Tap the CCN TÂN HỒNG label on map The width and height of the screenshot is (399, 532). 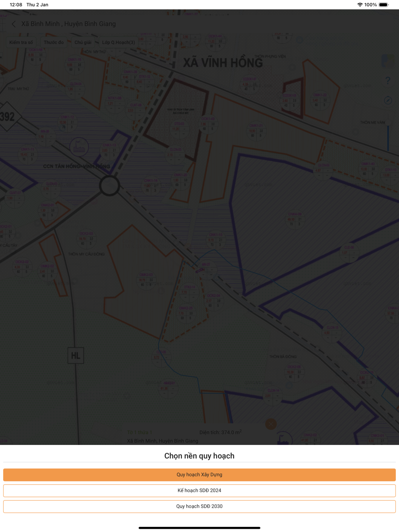click(76, 166)
